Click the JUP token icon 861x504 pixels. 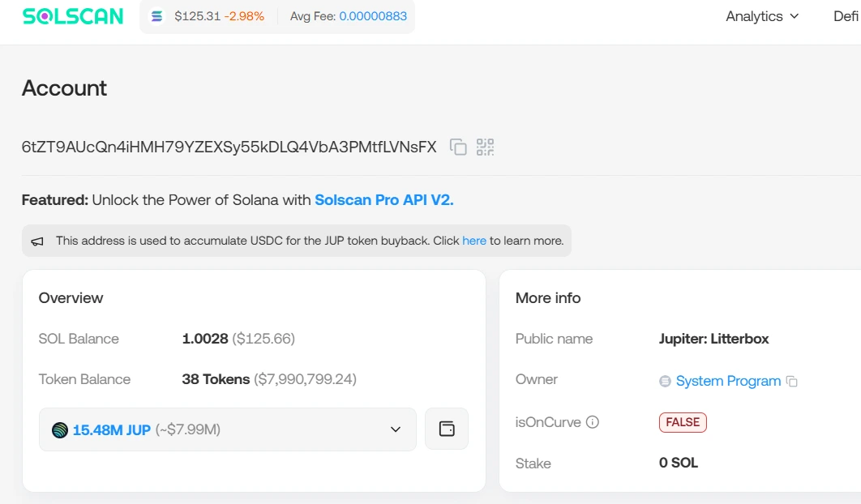point(60,430)
